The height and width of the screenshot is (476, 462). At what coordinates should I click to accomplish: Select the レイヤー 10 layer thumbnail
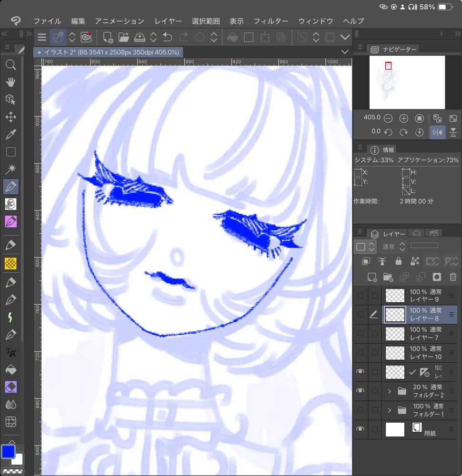395,353
